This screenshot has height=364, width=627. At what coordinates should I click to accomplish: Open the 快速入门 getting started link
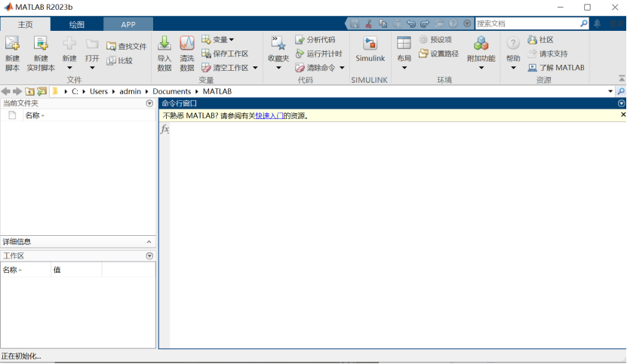coord(269,116)
